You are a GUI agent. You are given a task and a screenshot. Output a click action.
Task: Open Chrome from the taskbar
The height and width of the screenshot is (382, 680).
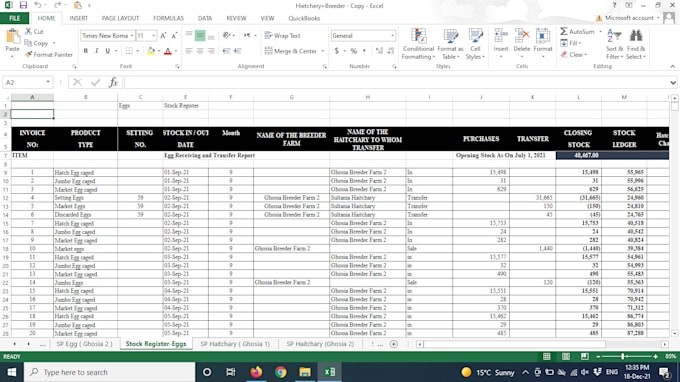coord(281,372)
